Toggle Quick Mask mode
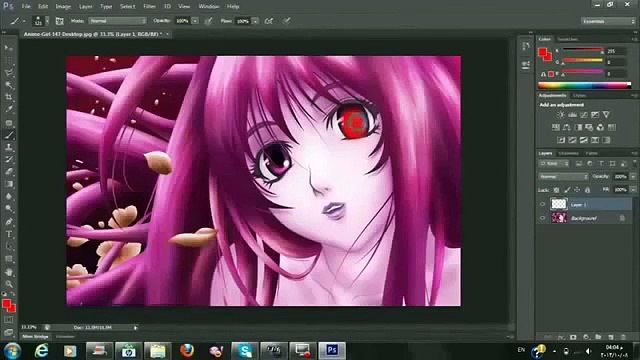This screenshot has width=640, height=360. (x=9, y=320)
